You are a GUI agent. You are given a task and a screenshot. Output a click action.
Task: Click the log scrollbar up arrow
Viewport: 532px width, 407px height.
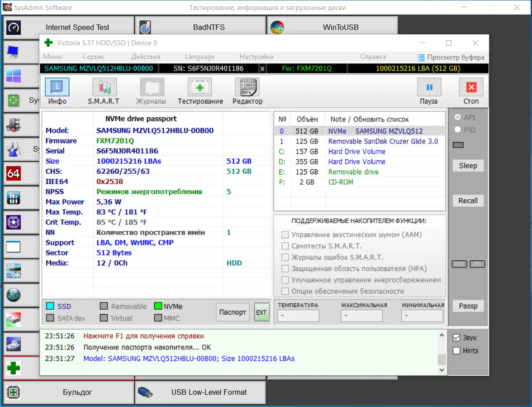tap(442, 335)
